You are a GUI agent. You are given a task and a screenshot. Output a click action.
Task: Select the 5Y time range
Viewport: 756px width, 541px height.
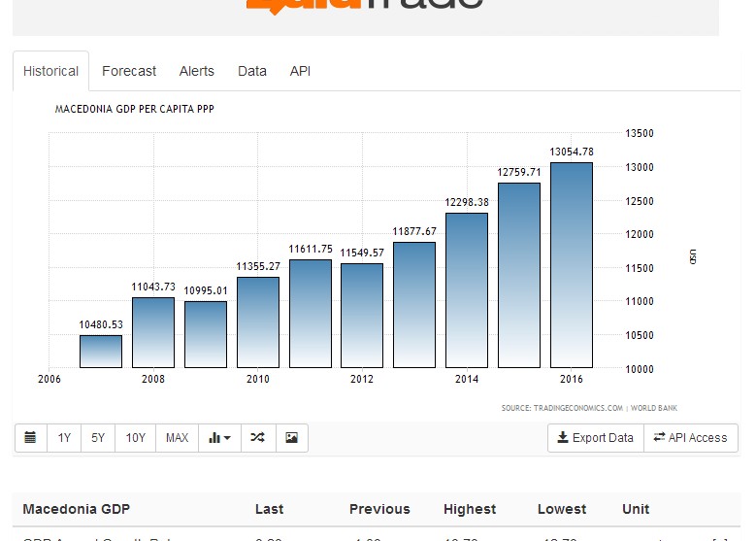pyautogui.click(x=98, y=438)
